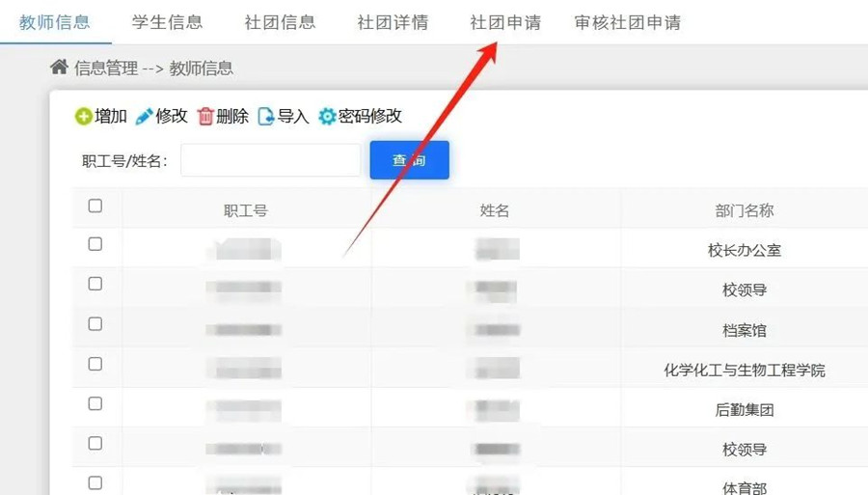Image resolution: width=868 pixels, height=495 pixels.
Task: Click the 职工号 column header
Action: 245,210
